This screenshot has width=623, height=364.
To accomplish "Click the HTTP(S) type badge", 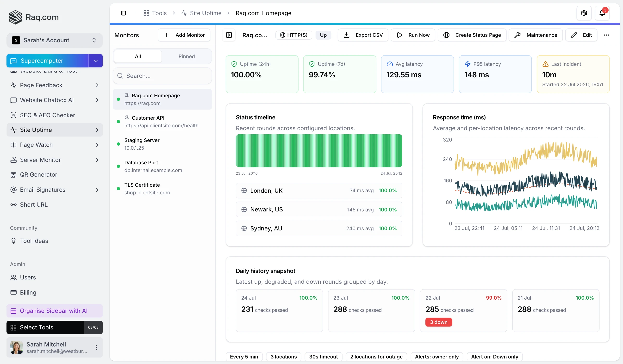I will coord(294,35).
